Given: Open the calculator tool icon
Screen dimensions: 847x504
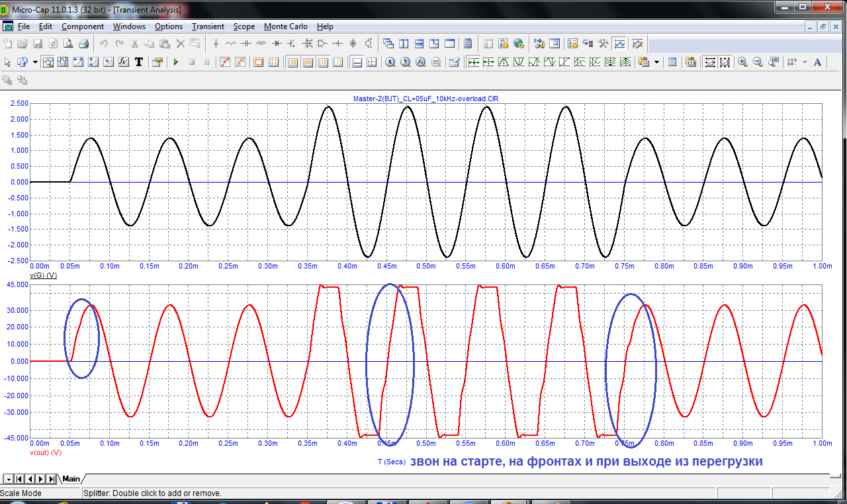Looking at the screenshot, I should click(x=468, y=44).
